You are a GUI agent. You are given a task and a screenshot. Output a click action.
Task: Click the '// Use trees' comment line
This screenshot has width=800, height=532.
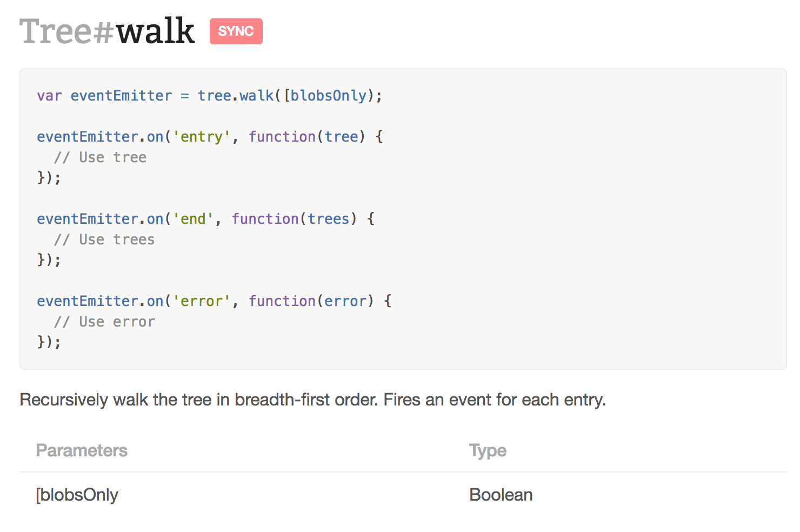(104, 240)
